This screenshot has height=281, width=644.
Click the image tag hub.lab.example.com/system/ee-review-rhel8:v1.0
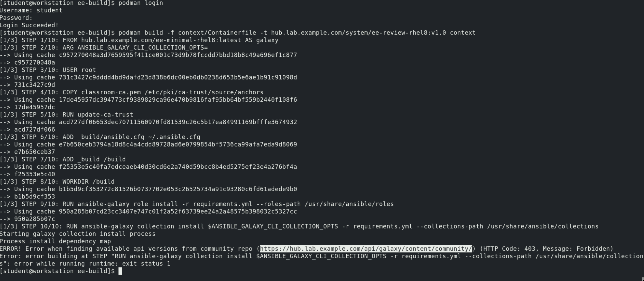(358, 33)
